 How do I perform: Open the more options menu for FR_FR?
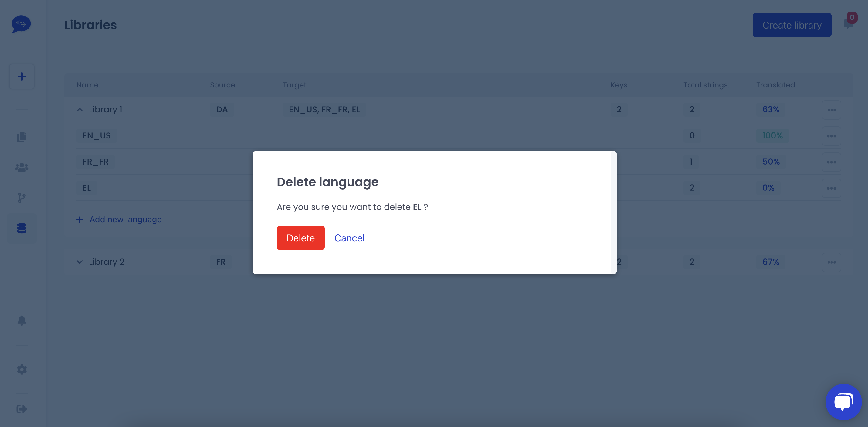point(831,162)
